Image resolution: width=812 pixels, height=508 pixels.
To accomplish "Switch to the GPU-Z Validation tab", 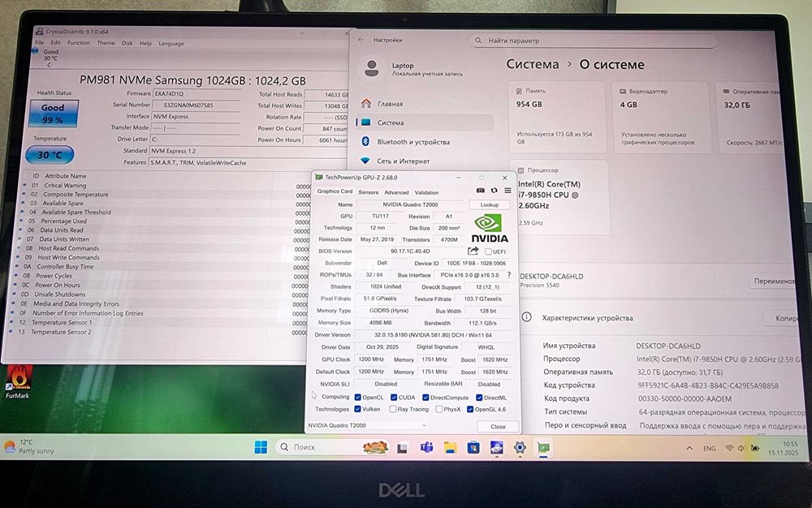I will click(427, 192).
